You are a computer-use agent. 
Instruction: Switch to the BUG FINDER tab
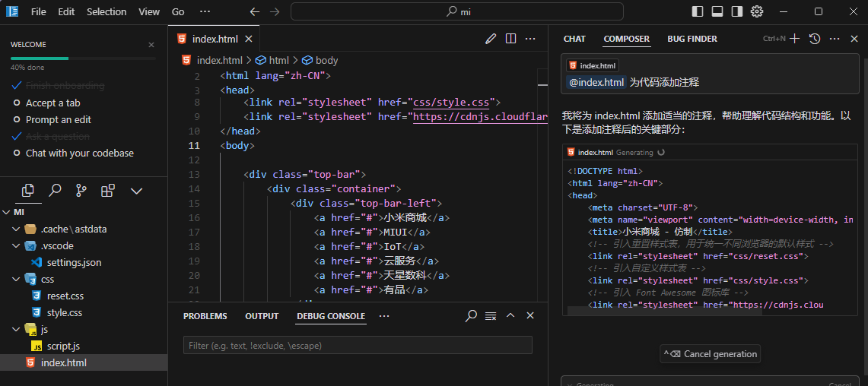click(692, 39)
